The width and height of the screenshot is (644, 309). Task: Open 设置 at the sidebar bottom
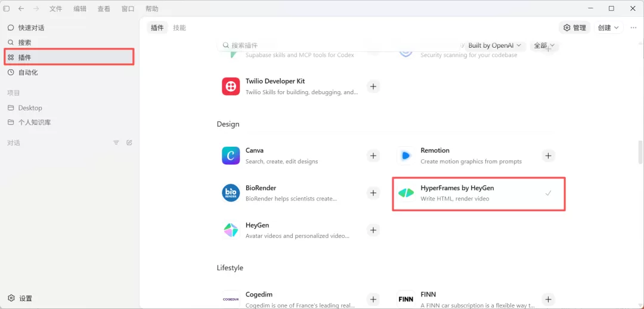[x=20, y=298]
